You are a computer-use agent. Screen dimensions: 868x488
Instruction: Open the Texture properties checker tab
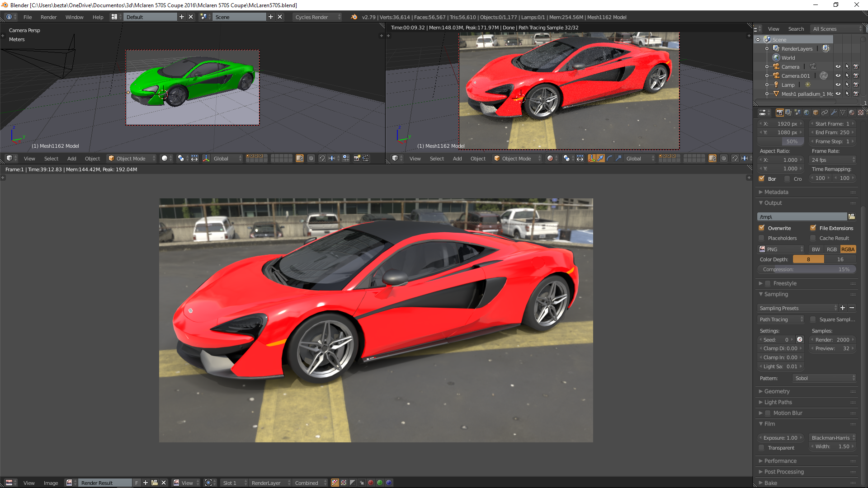point(861,113)
